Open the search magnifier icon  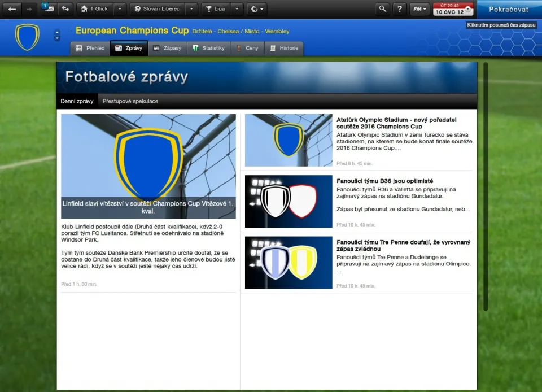point(383,9)
